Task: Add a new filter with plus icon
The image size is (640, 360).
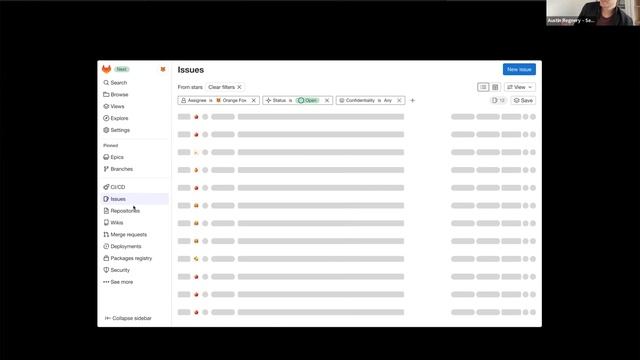Action: point(412,100)
